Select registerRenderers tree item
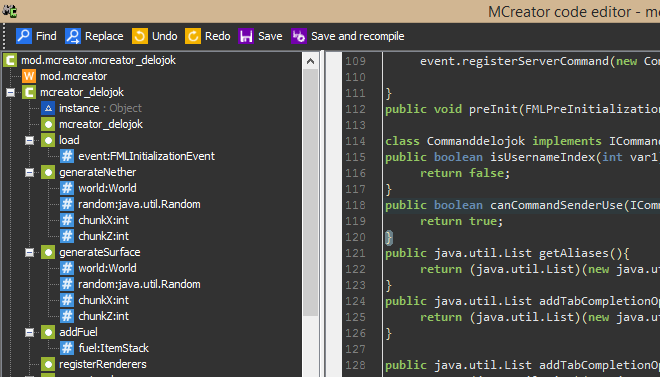Image resolution: width=660 pixels, height=377 pixels. (103, 364)
